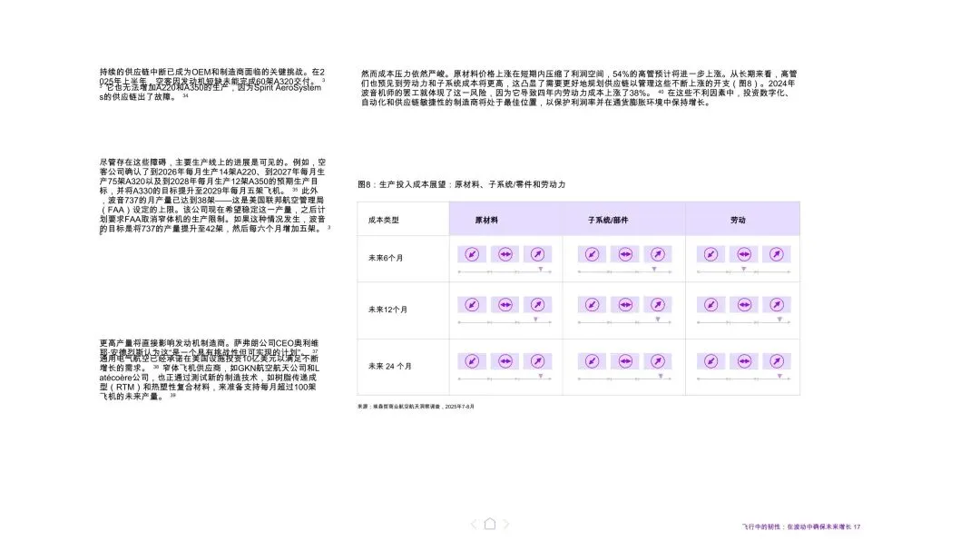Click the 劳动 column header
This screenshot has height=551, width=980.
(738, 221)
